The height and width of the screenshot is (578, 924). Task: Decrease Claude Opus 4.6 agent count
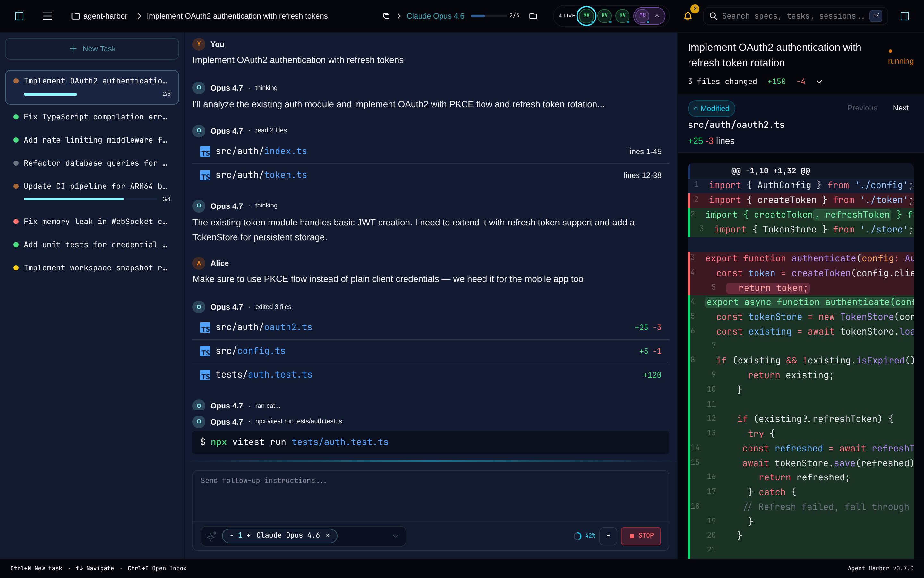tap(231, 536)
